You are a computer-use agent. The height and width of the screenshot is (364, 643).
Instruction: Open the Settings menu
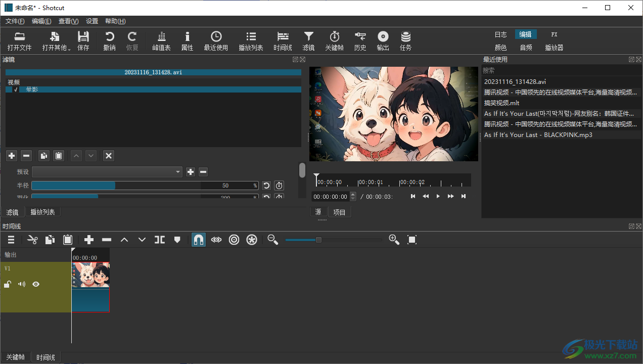92,21
